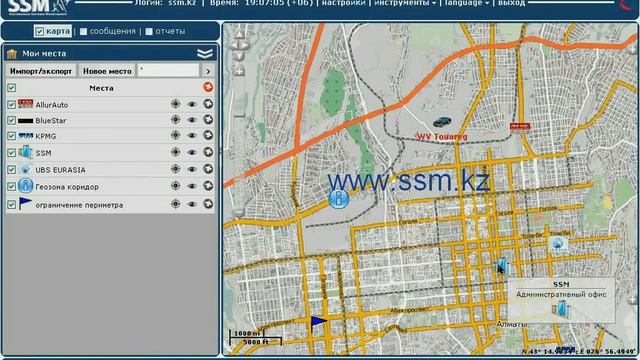Select the WV Touareg car marker on map
This screenshot has height=360, width=640.
pos(442,122)
